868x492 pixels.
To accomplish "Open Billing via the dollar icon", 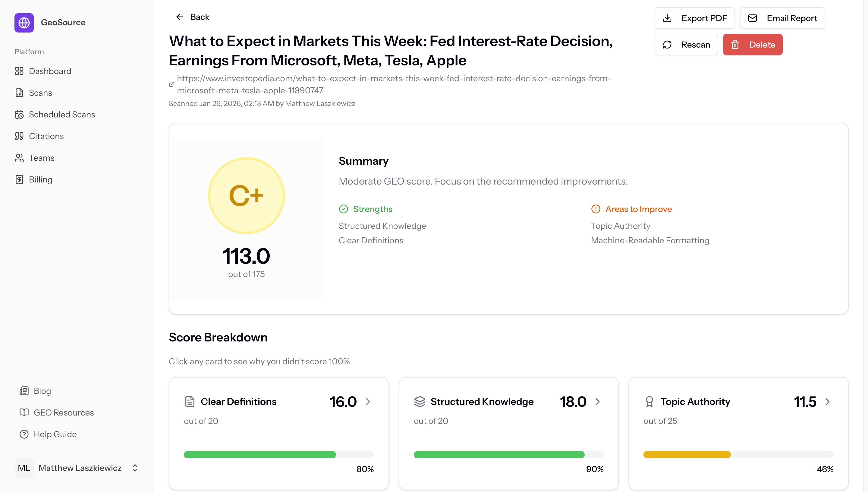I will (x=20, y=179).
